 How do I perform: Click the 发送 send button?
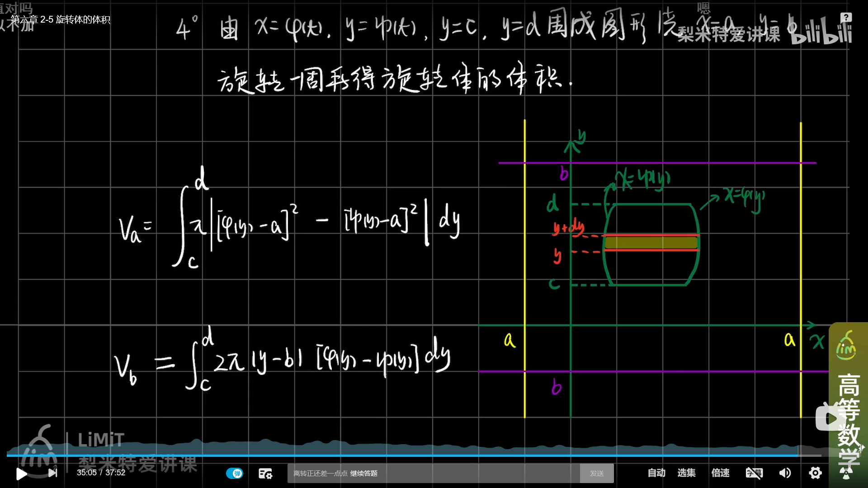(597, 473)
